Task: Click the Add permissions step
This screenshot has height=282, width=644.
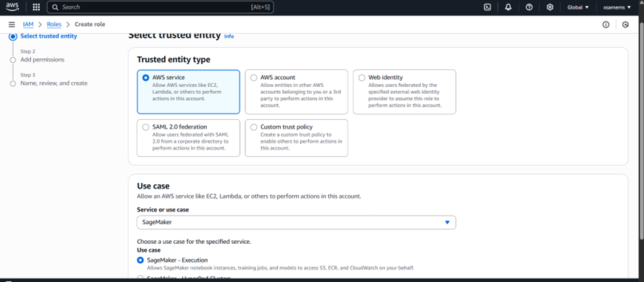Action: pyautogui.click(x=42, y=60)
